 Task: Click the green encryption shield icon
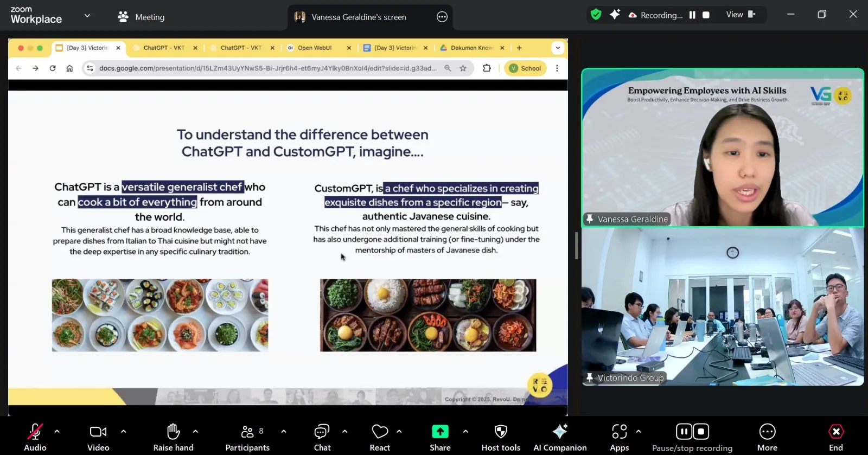(596, 15)
